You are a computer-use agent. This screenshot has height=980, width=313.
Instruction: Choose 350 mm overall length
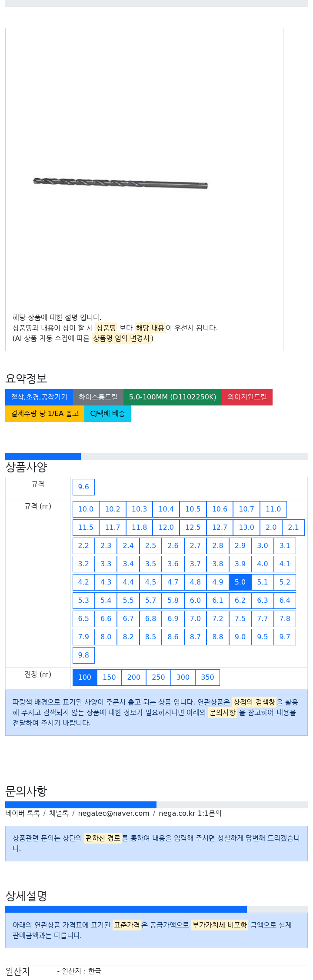click(x=207, y=677)
